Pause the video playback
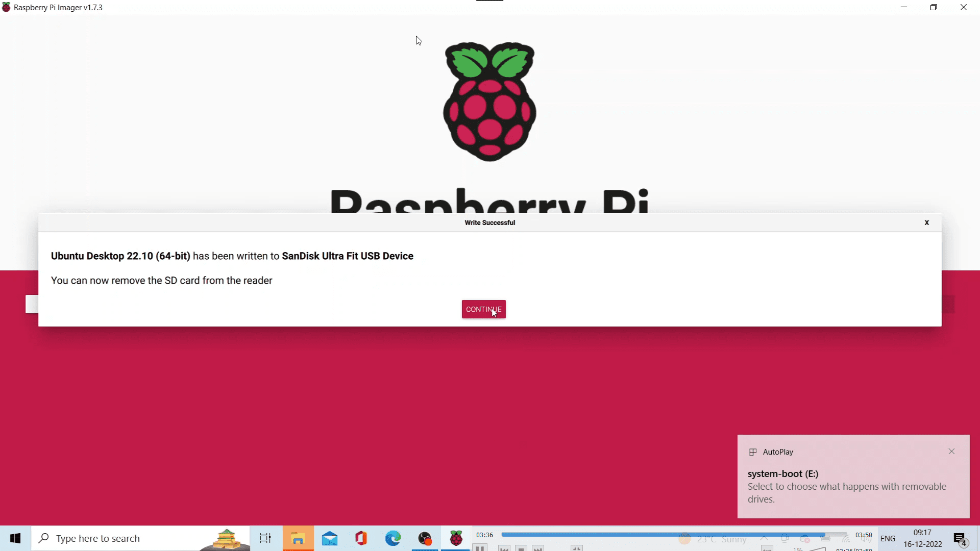 [480, 548]
